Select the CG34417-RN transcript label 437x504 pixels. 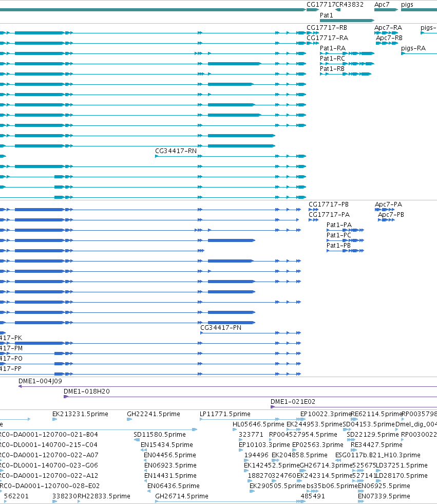[x=176, y=151]
